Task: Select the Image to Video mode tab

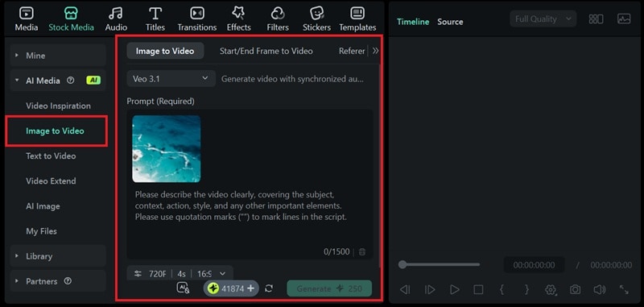Action: click(x=165, y=51)
